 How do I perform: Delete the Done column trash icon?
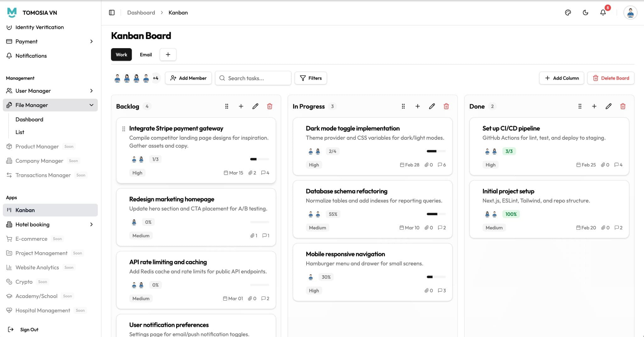pos(623,106)
